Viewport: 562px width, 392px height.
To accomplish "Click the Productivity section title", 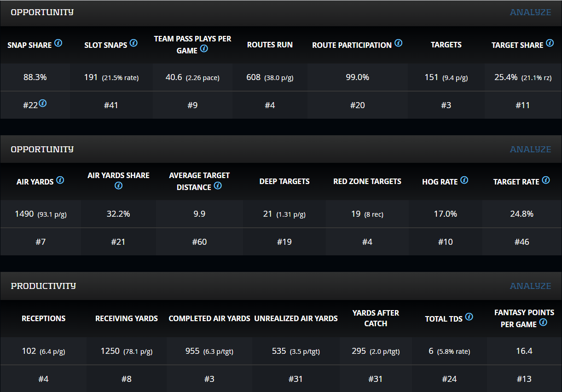I will (x=43, y=286).
